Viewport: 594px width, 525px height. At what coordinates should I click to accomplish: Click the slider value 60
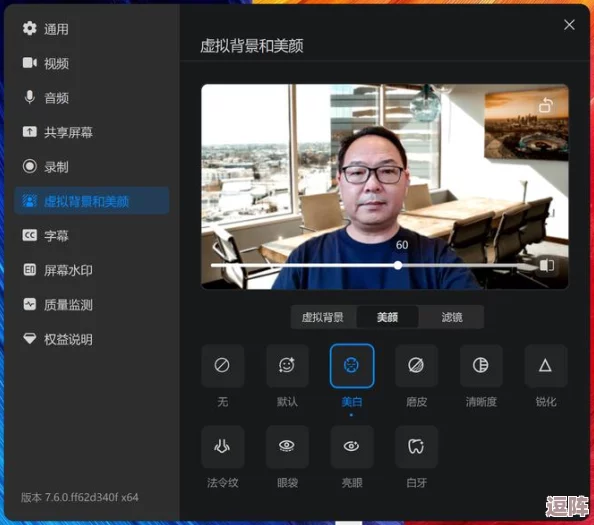pos(402,245)
